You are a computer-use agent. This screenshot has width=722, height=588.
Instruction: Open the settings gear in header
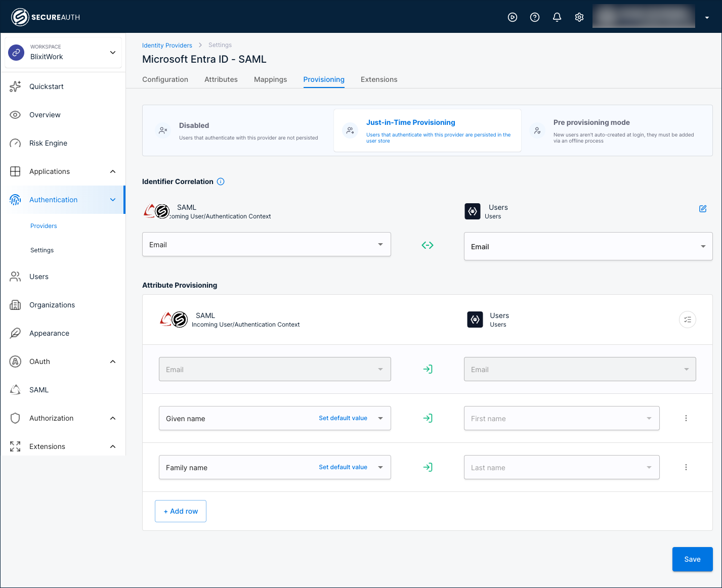click(579, 17)
